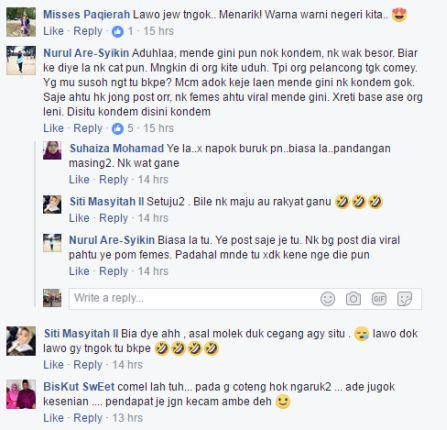The height and width of the screenshot is (430, 447).
Task: Open Suhaiza Mohamad's avatar
Action: click(52, 150)
